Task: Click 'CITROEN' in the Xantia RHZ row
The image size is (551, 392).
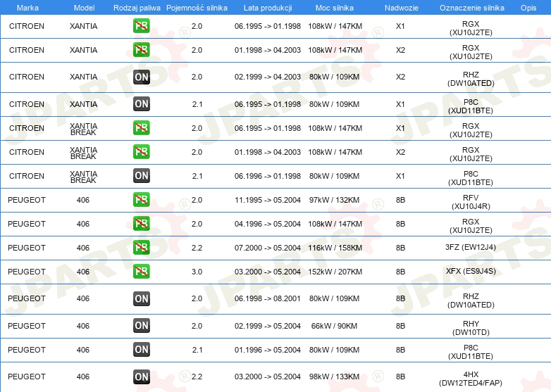Action: pos(27,77)
